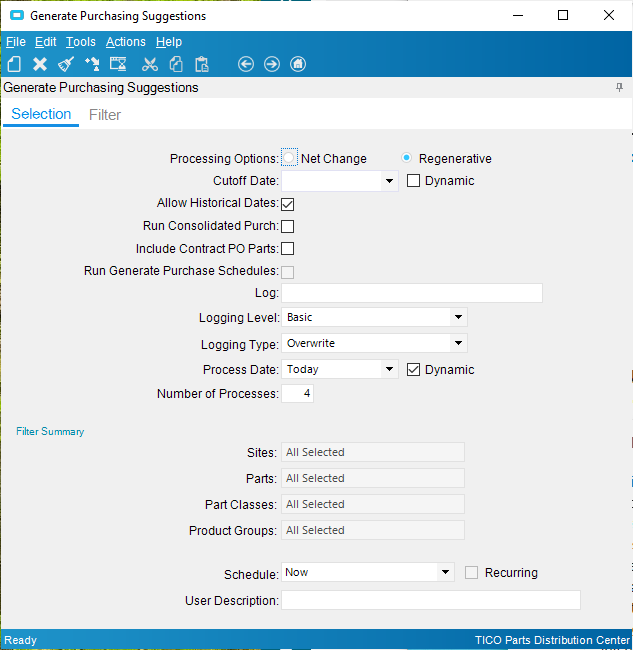Open the Process Date dropdown arrow
Viewport: 633px width, 650px height.
click(389, 369)
